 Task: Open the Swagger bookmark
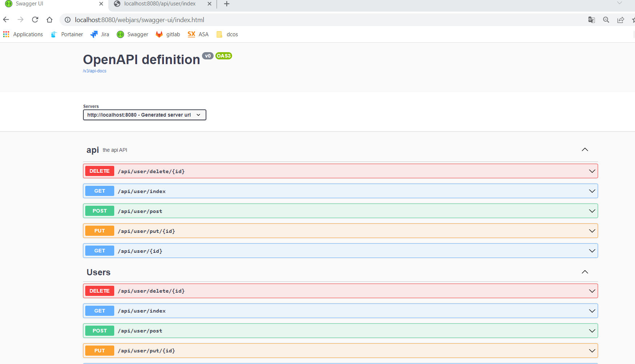[x=132, y=34]
